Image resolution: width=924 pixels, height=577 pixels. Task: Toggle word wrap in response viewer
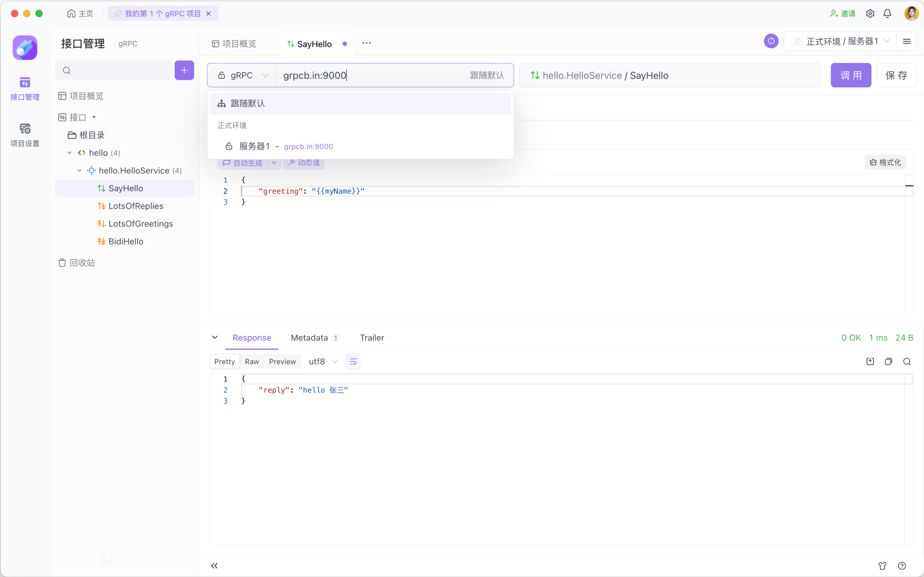pyautogui.click(x=353, y=361)
